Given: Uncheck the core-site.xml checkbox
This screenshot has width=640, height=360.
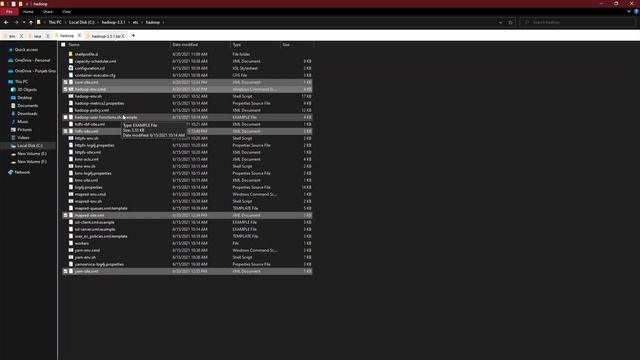Looking at the screenshot, I should point(65,82).
